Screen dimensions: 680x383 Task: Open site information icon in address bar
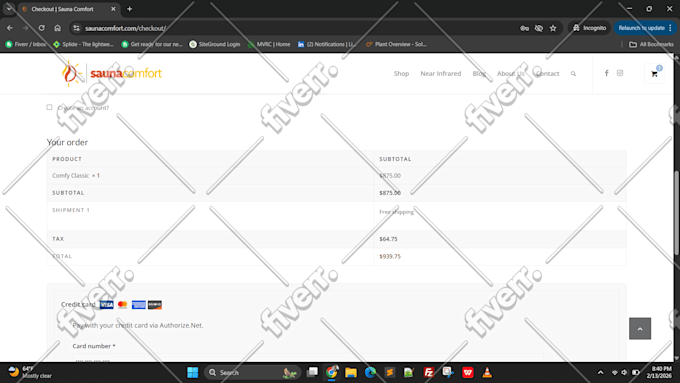click(76, 28)
